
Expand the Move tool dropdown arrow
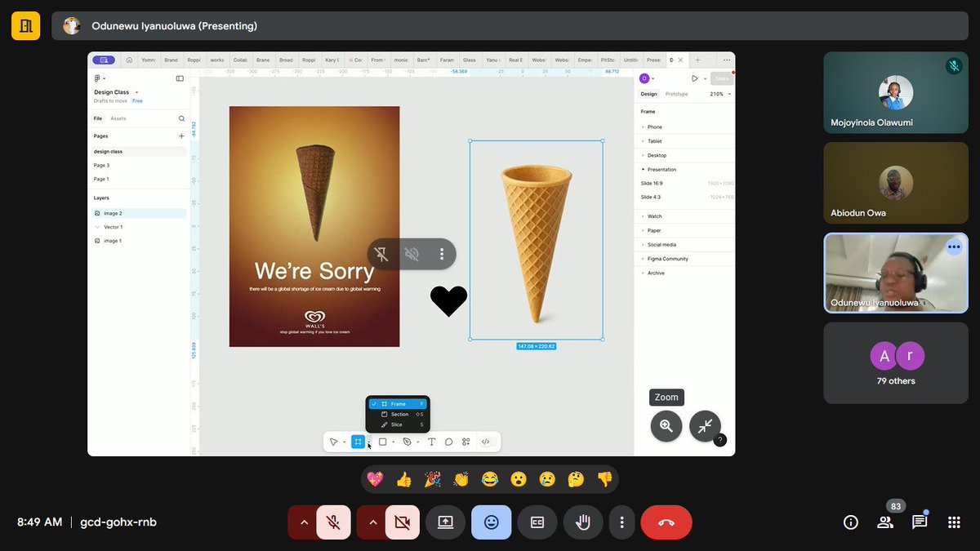coord(344,442)
